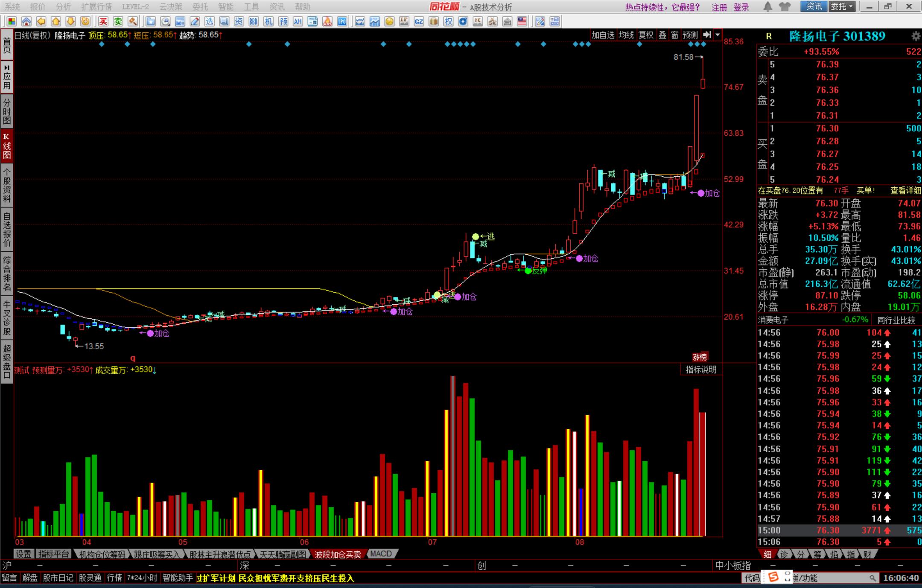Image resolution: width=922 pixels, height=588 pixels.
Task: Open the chart toolbar dropdown arrow
Action: tap(718, 35)
